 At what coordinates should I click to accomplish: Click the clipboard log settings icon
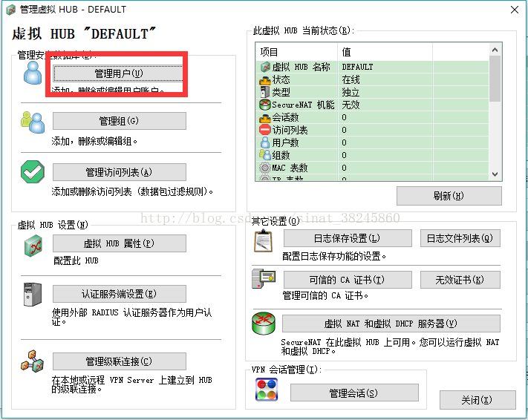tap(264, 240)
